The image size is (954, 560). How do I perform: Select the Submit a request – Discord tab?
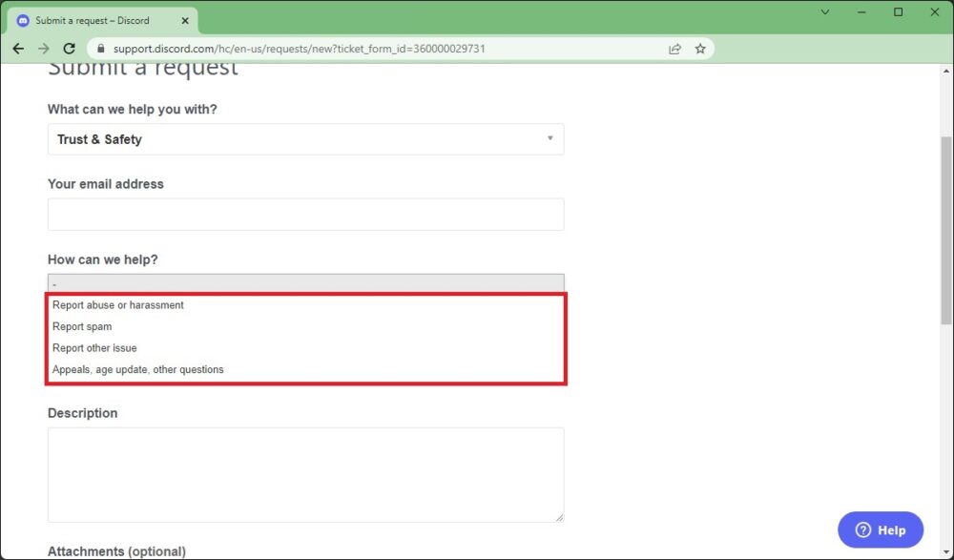pyautogui.click(x=102, y=21)
